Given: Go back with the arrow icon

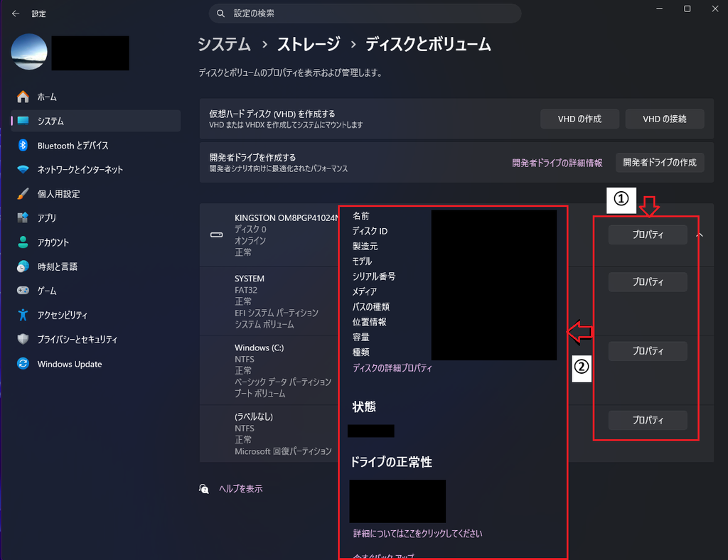Looking at the screenshot, I should point(16,14).
